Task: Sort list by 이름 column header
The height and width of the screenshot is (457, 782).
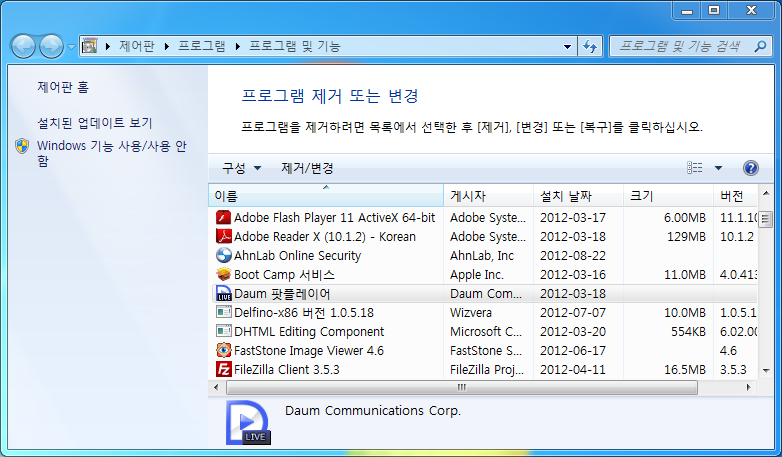Action: [325, 195]
